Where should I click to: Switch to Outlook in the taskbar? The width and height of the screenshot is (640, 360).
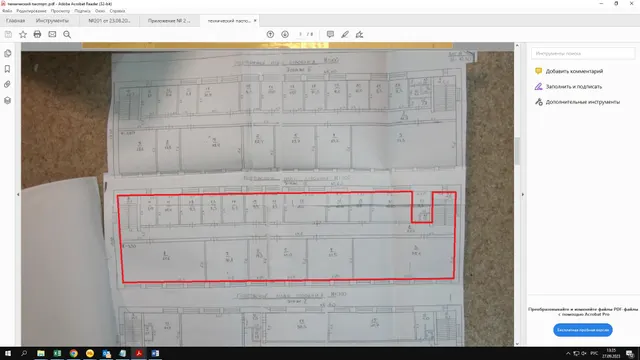pos(106,353)
